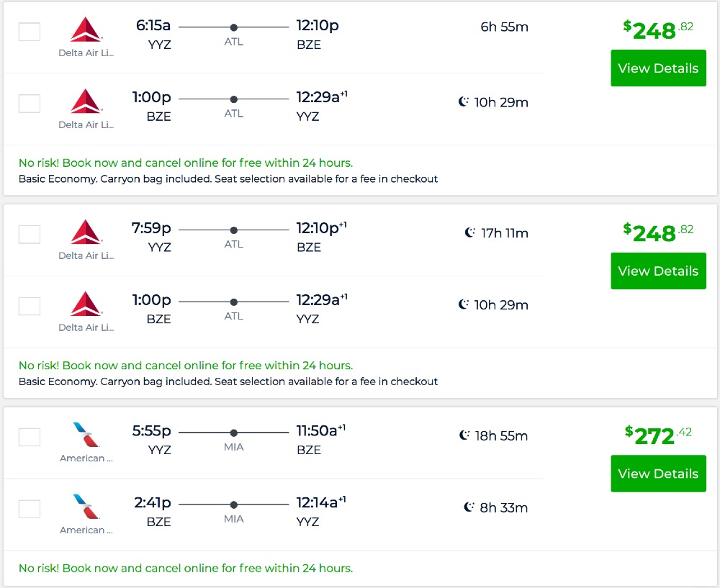Click the ATL stop marker on the 7:59p flight

click(234, 230)
